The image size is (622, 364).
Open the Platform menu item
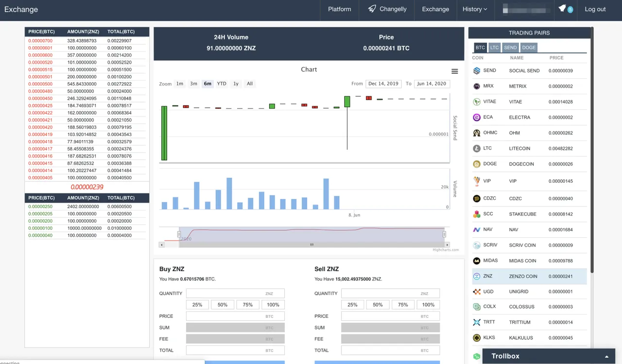tap(340, 9)
